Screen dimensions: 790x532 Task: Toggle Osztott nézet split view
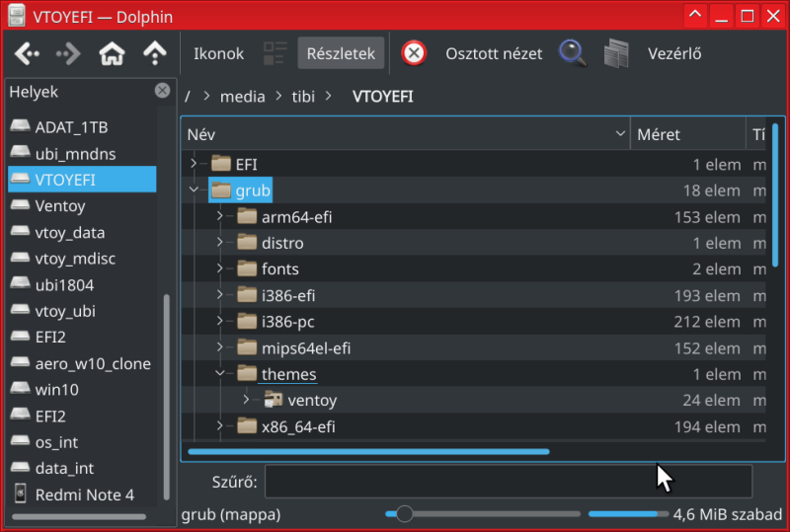494,53
